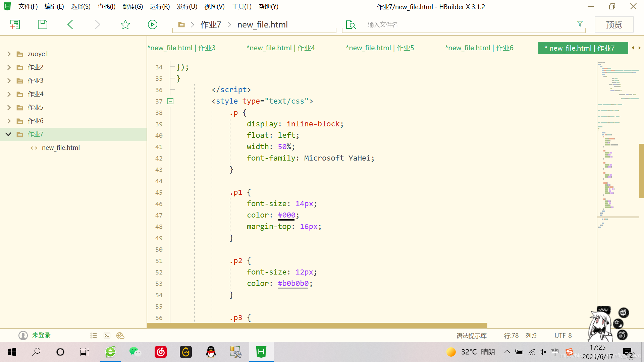Open the 视图(V) menu
Screen dimensions: 644x362
[x=214, y=7]
